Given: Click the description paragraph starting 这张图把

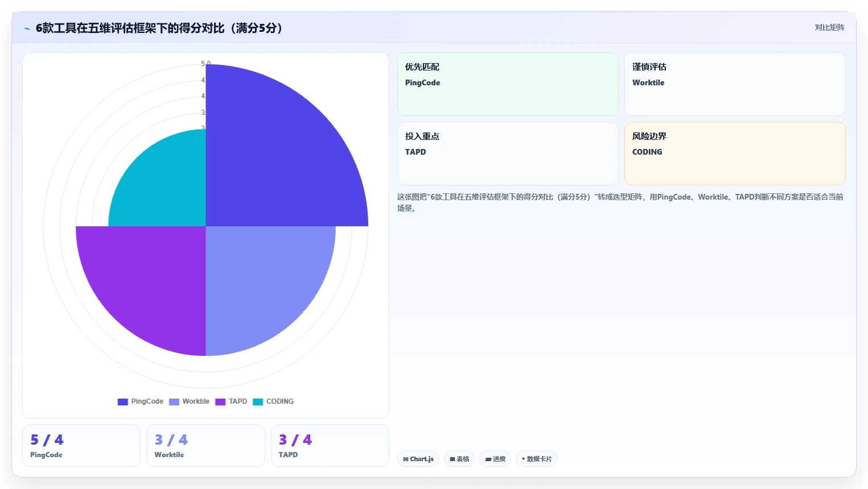Looking at the screenshot, I should coord(620,202).
